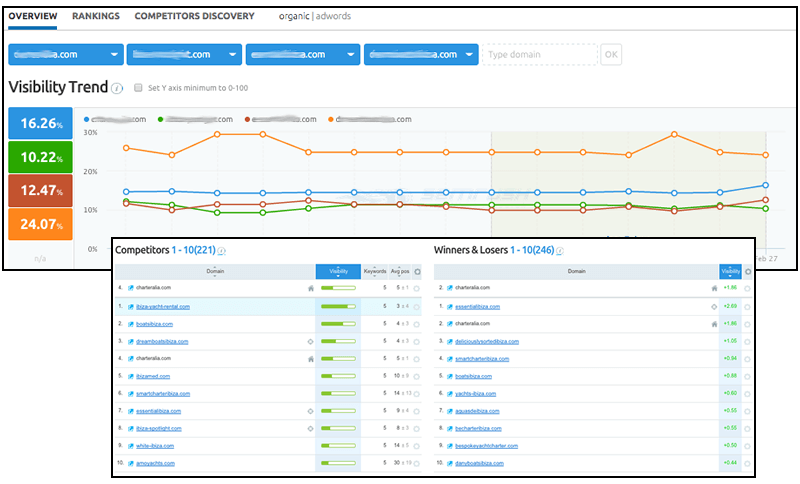Screen dimensions: 800x484
Task: Click info icon beside Visibility Trend title
Action: coord(118,88)
